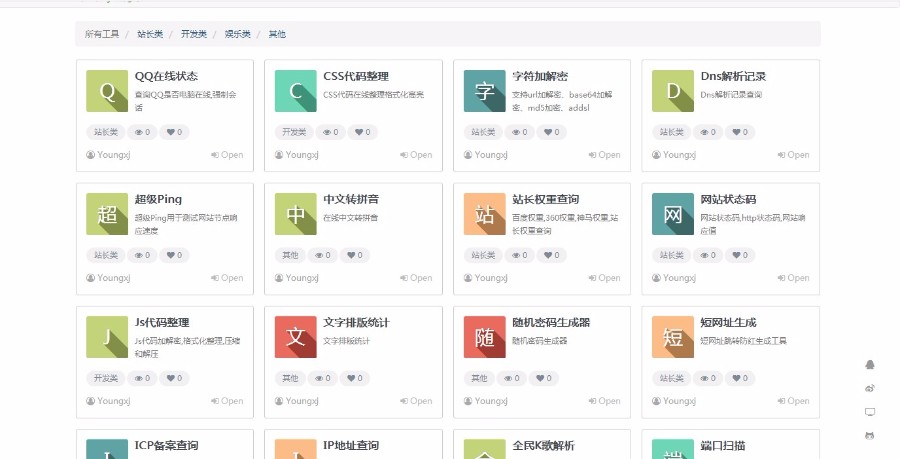Open the QQ在线状态 tool icon
This screenshot has height=459, width=900.
click(107, 91)
